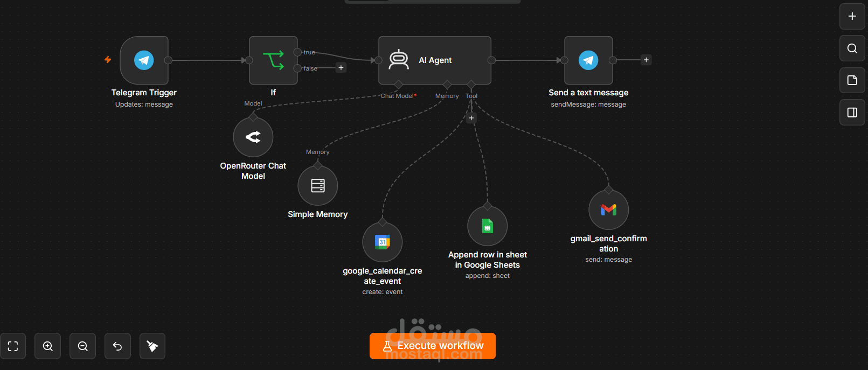
Task: Zoom in on the canvas
Action: (x=48, y=346)
